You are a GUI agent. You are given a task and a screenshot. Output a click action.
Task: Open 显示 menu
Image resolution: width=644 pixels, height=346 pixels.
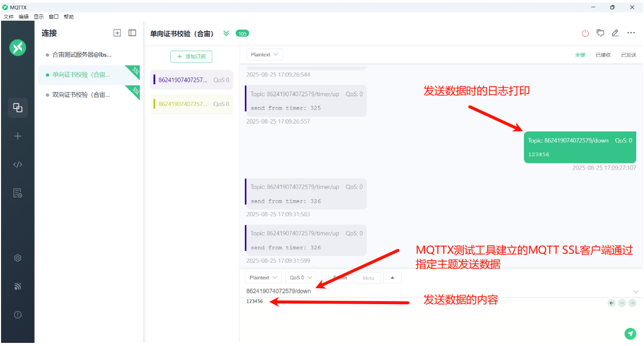coord(39,17)
